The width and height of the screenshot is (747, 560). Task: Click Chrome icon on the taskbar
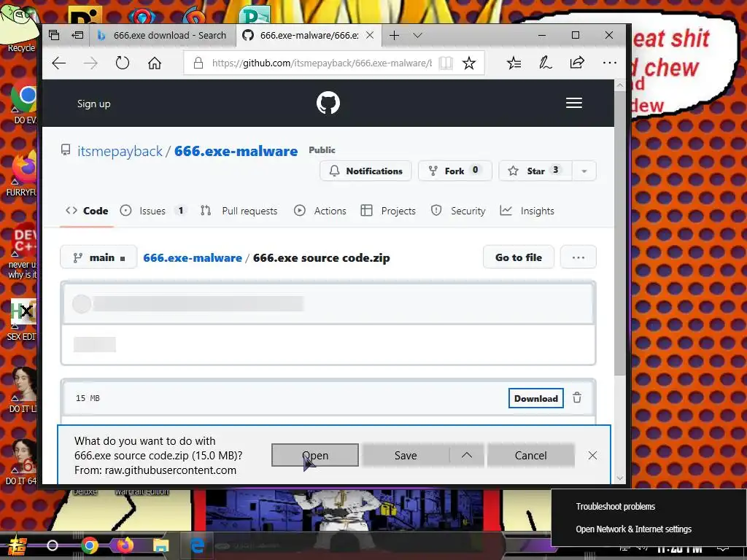coord(89,545)
